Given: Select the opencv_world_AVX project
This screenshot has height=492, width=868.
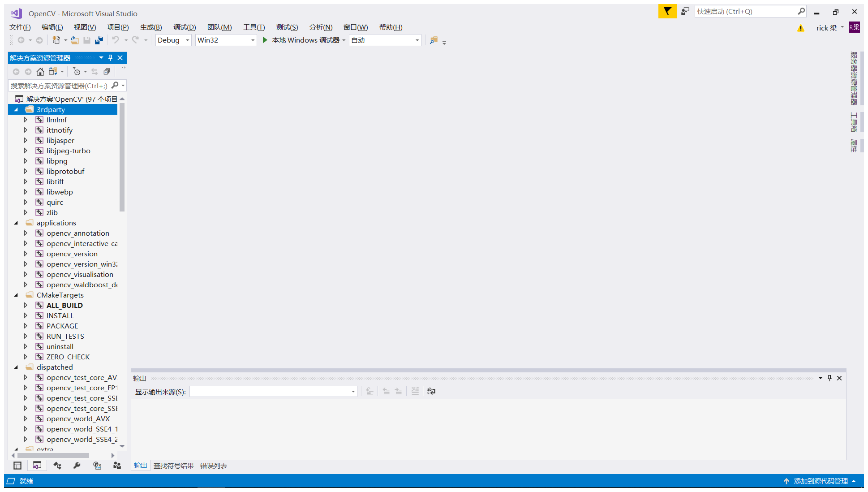Looking at the screenshot, I should pyautogui.click(x=78, y=419).
